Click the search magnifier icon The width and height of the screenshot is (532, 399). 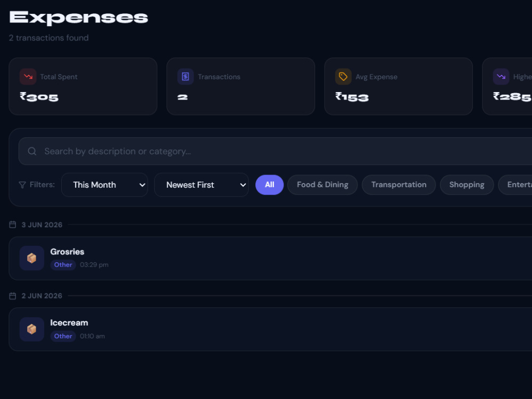32,151
